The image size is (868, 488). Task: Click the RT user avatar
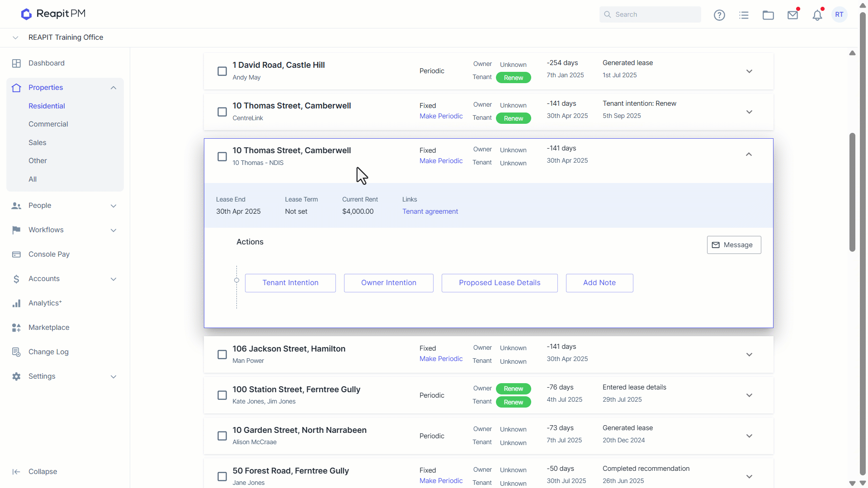tap(839, 14)
